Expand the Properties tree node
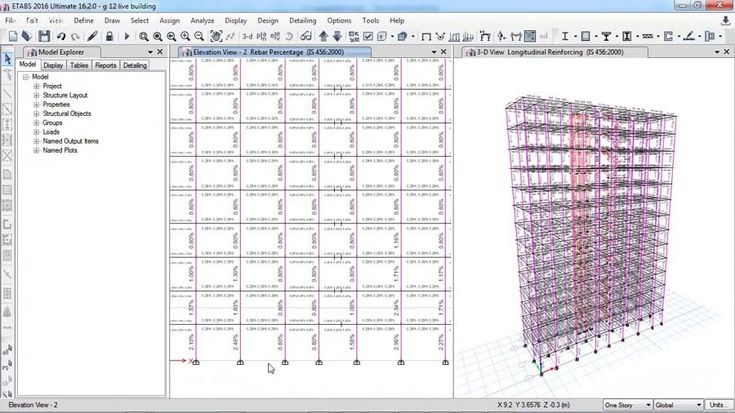Image resolution: width=735 pixels, height=413 pixels. 36,105
